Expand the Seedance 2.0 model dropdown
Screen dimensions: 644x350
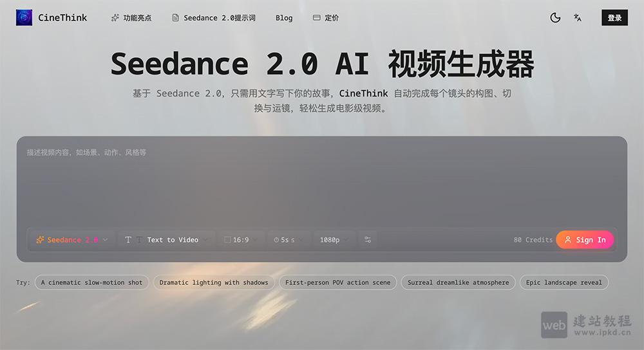click(72, 239)
